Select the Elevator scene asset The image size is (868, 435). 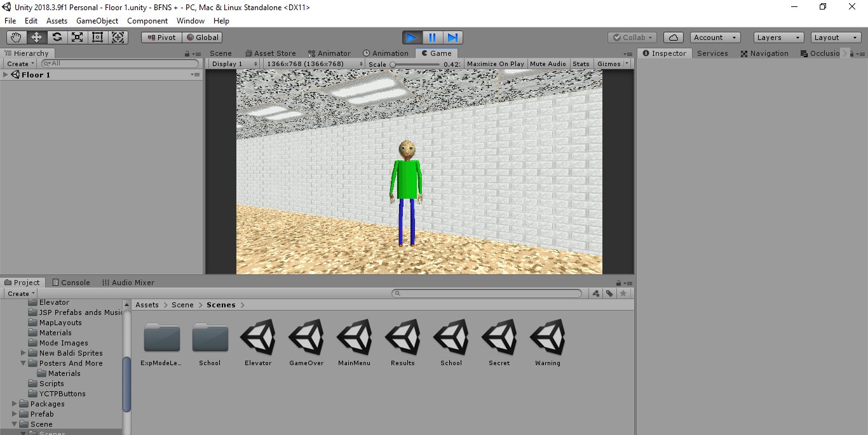pyautogui.click(x=258, y=344)
